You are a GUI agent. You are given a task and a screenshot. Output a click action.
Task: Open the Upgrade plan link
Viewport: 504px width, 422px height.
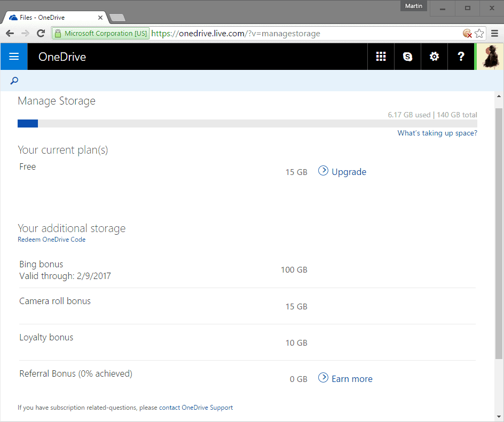point(349,171)
